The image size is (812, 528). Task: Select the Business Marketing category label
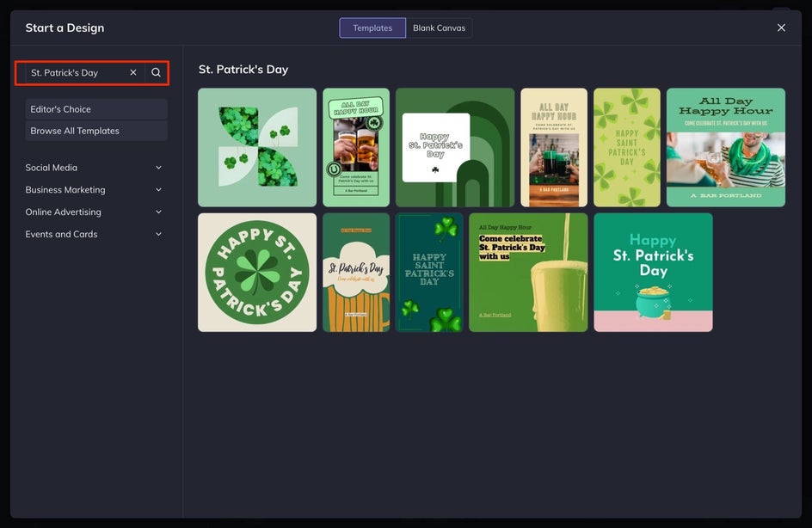[65, 190]
